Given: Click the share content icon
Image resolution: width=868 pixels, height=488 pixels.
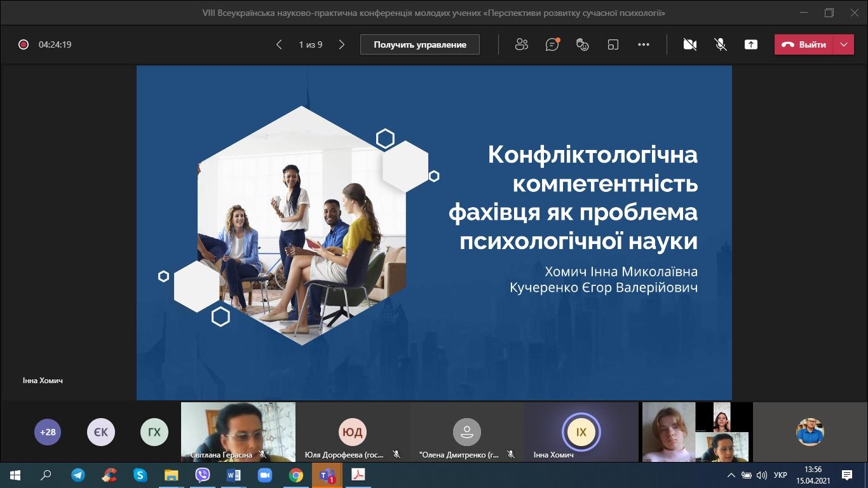Looking at the screenshot, I should tap(751, 44).
